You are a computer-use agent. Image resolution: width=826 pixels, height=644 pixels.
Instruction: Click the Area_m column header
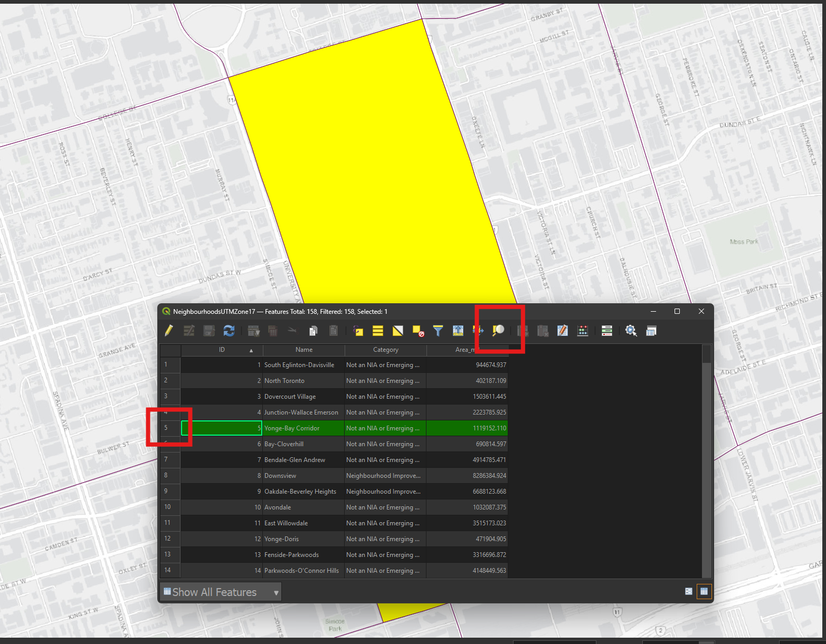(x=467, y=350)
